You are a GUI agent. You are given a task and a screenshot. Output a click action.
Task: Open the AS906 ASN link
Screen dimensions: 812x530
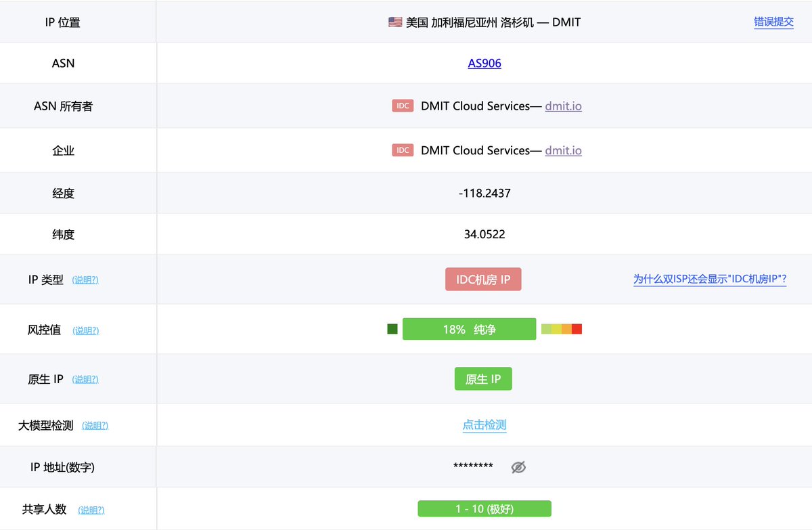[484, 63]
